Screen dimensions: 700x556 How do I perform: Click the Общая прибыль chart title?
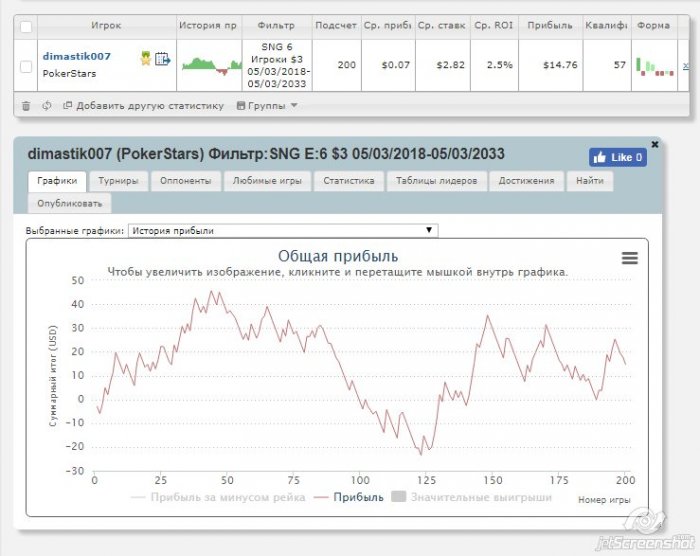(338, 256)
